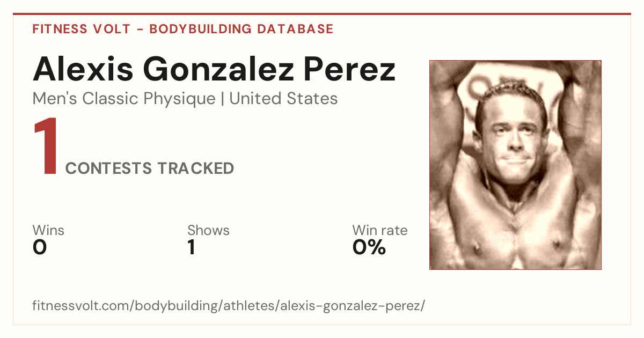Click the large red contests number 1

[x=46, y=148]
